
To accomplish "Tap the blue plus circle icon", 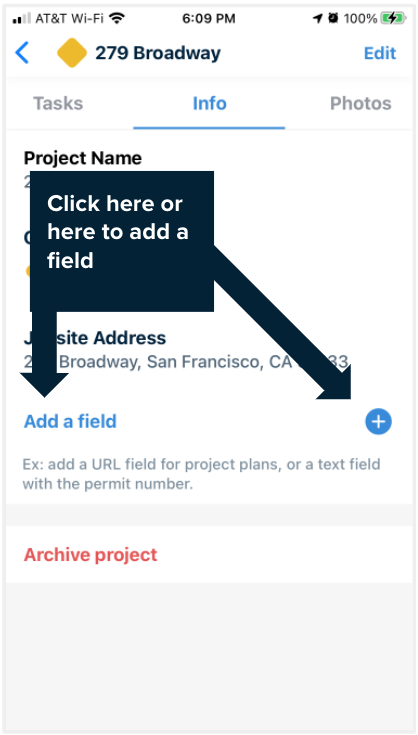I will [378, 421].
